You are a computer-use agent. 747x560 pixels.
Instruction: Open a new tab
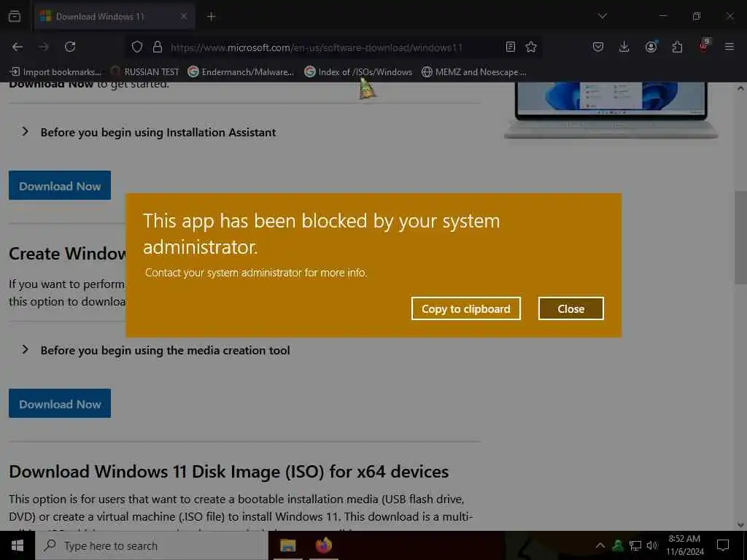[x=212, y=17]
